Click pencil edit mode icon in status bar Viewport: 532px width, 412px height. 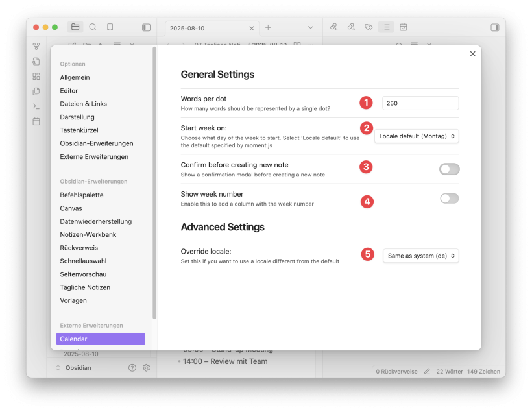coord(427,372)
